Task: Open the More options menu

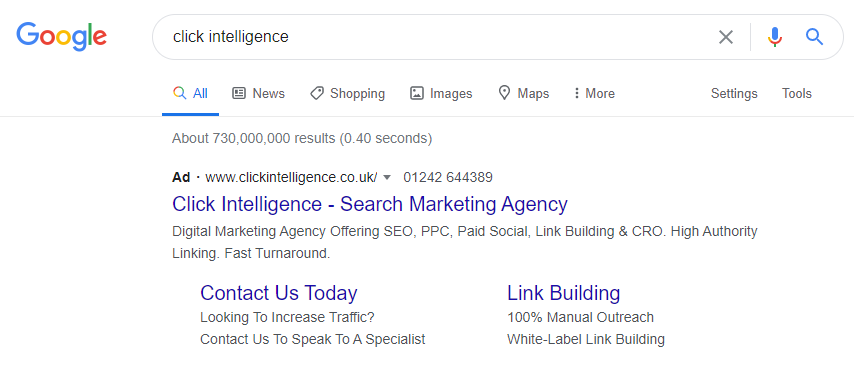Action: [594, 94]
